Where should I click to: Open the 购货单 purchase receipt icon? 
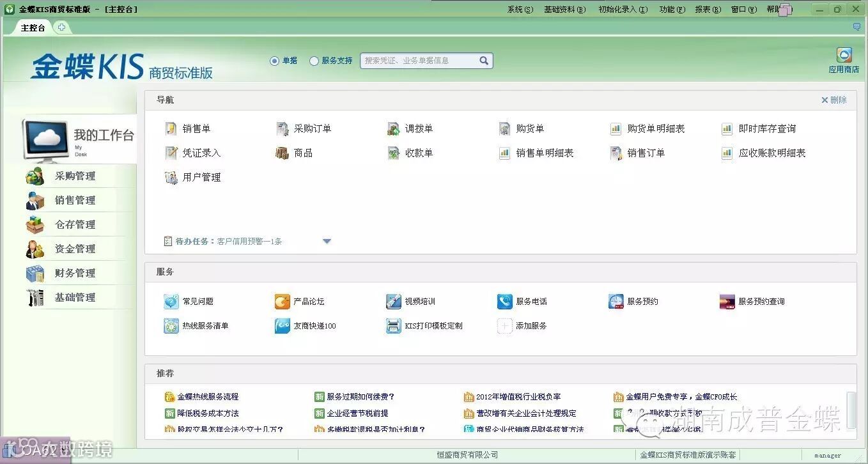tap(505, 128)
